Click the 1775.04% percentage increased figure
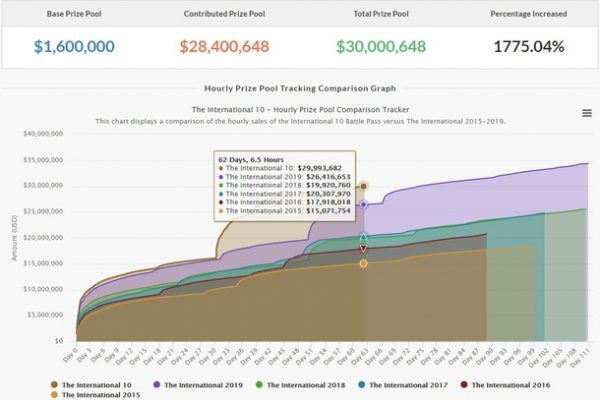The image size is (600, 400). pos(529,46)
